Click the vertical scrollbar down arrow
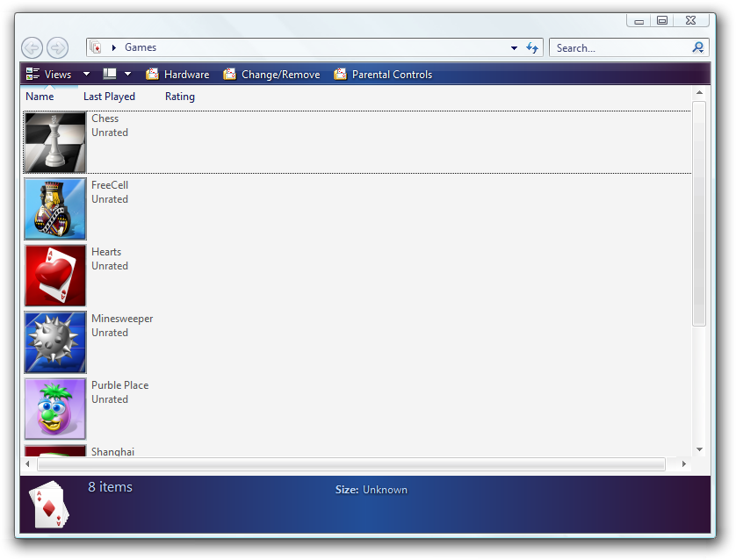 point(699,449)
